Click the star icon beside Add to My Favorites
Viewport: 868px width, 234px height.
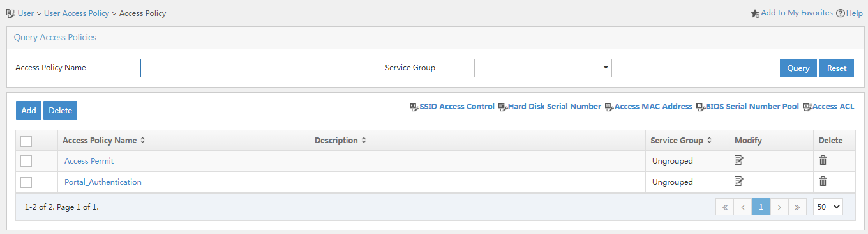tap(755, 13)
